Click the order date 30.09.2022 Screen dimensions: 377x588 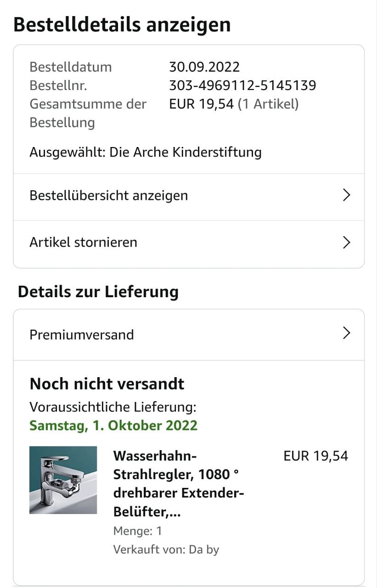(204, 67)
